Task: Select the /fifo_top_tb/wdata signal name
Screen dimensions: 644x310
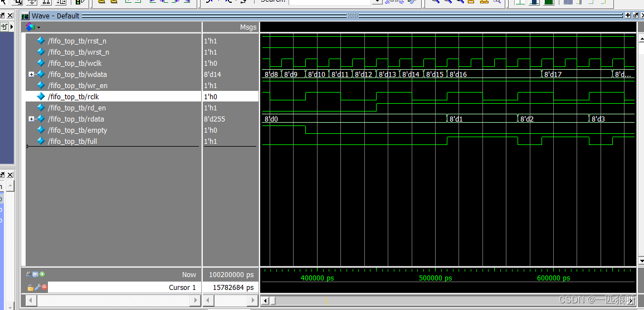Action: [77, 74]
